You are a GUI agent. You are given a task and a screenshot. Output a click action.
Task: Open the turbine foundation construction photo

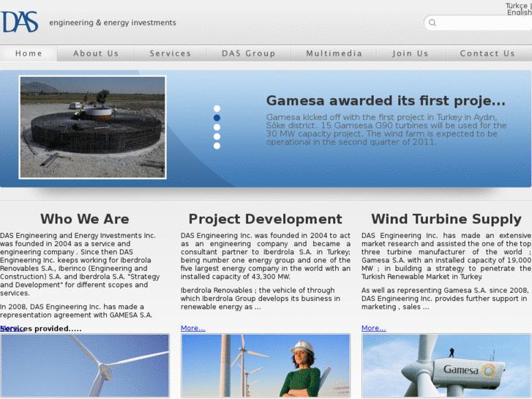point(93,127)
